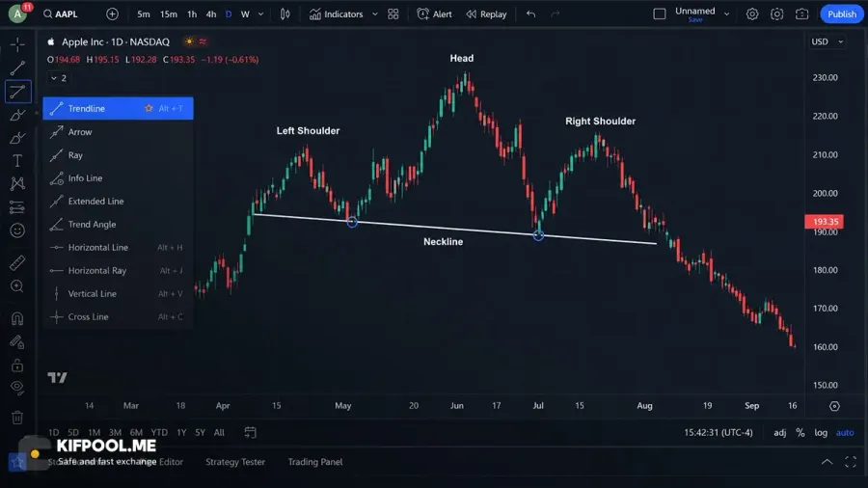Hide all drawings with eye icon

tap(17, 388)
